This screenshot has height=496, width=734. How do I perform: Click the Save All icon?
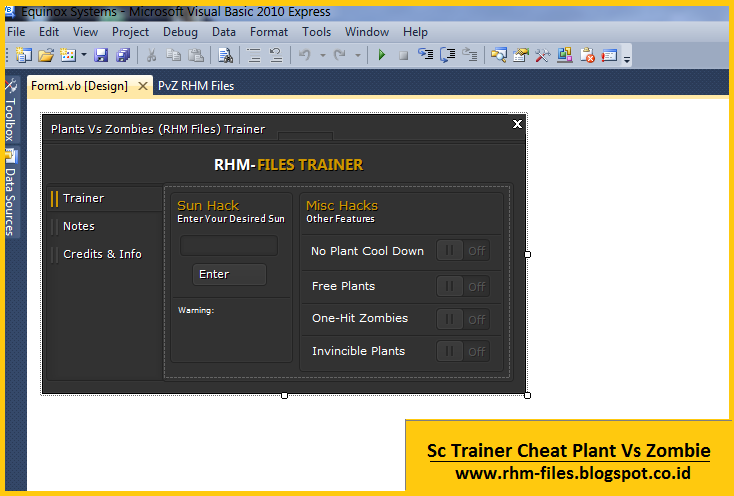click(x=123, y=55)
